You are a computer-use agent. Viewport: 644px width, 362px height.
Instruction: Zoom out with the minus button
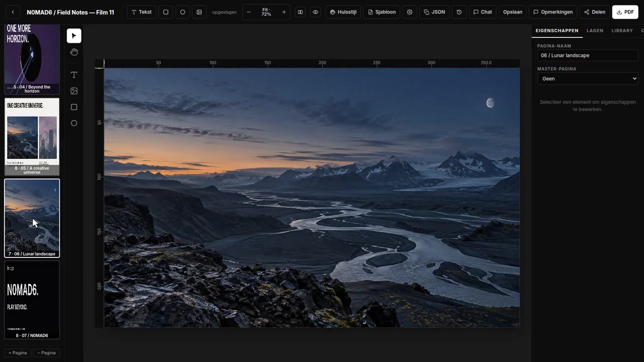coord(249,12)
